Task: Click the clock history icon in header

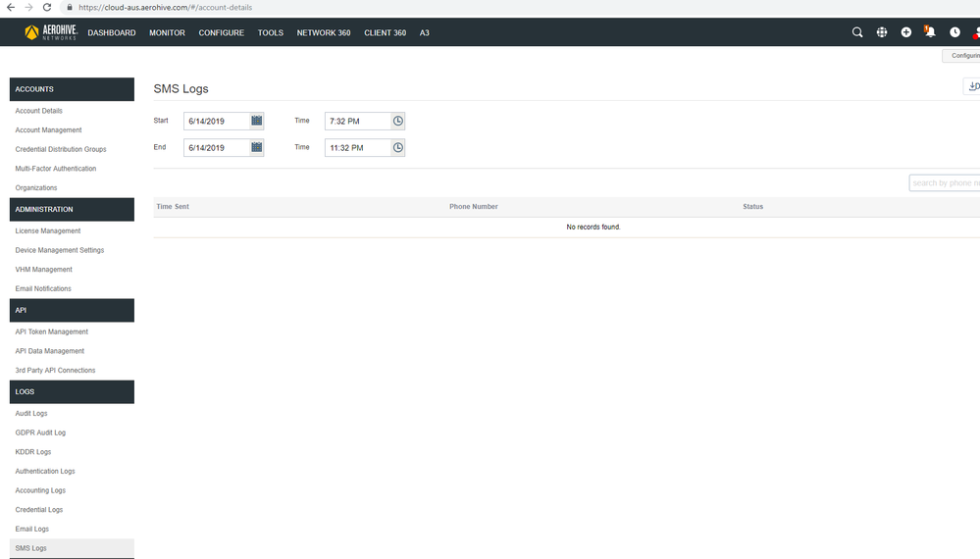Action: pyautogui.click(x=955, y=32)
